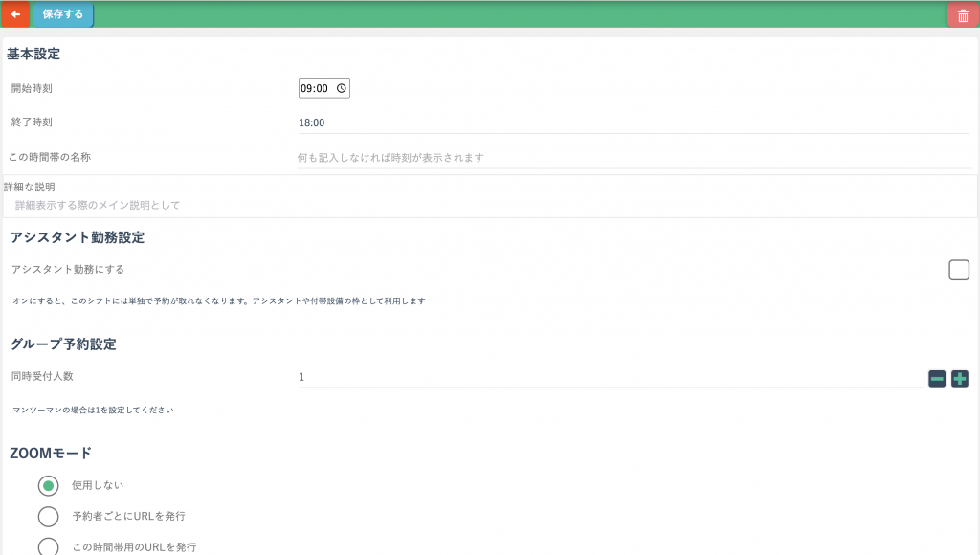Click the 保存する button
Image resolution: width=980 pixels, height=555 pixels.
coord(62,14)
